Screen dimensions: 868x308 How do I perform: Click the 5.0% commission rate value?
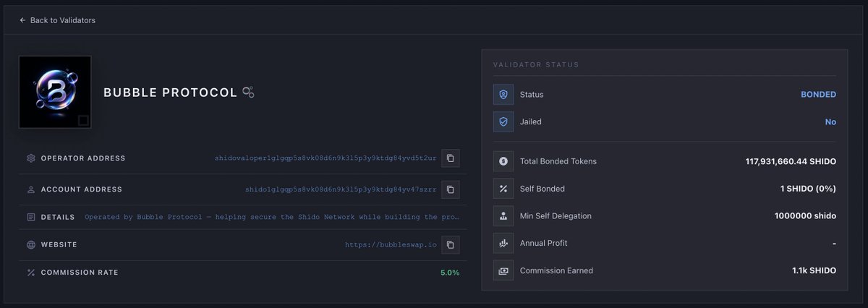pos(450,273)
